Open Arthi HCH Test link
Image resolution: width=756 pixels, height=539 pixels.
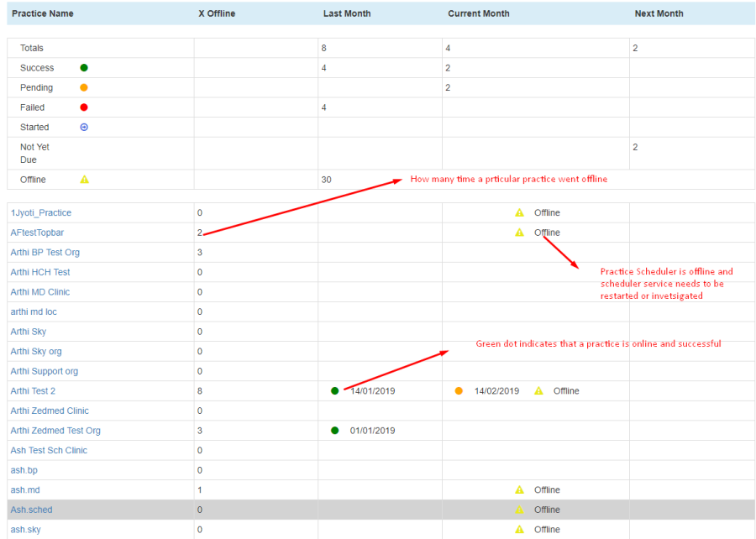coord(40,272)
